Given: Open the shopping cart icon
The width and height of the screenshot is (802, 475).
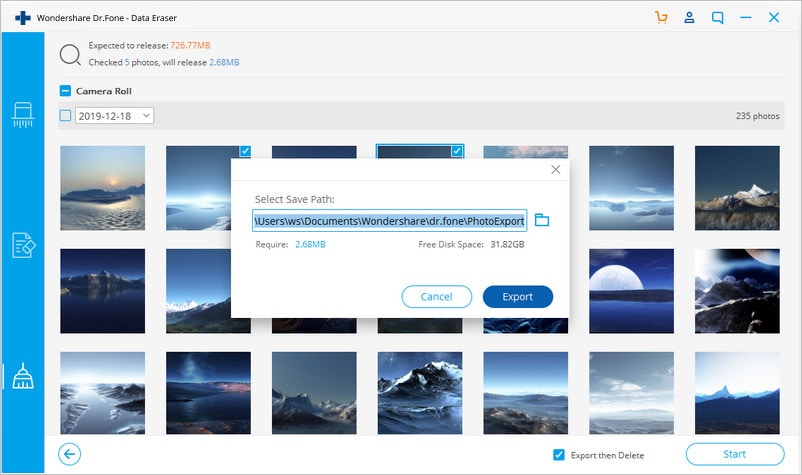Looking at the screenshot, I should click(661, 18).
